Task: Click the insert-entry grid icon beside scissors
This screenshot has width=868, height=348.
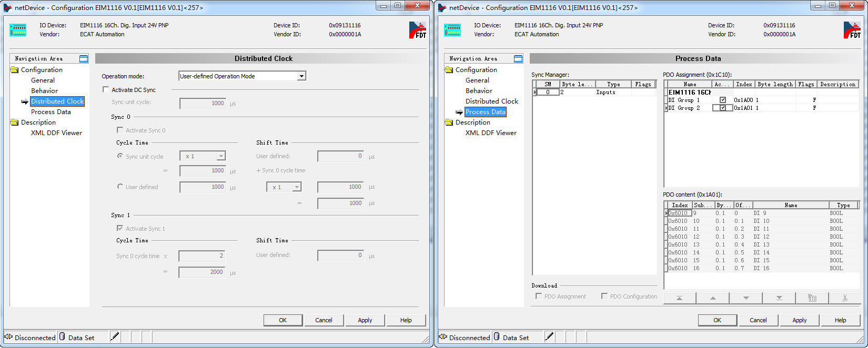Action: (x=812, y=298)
